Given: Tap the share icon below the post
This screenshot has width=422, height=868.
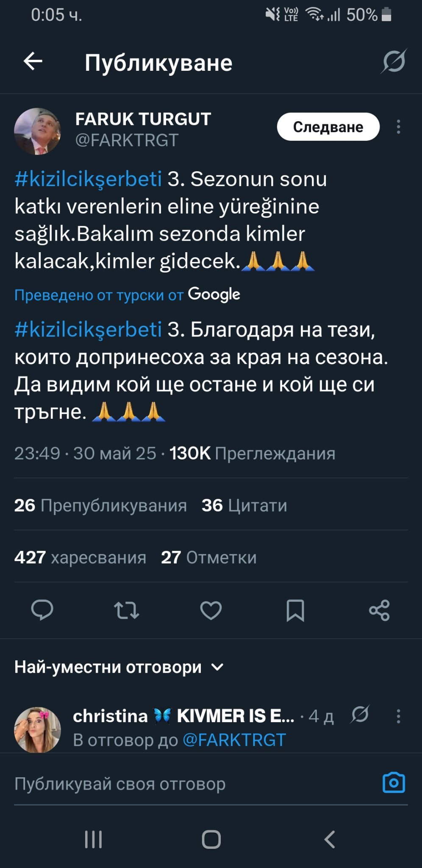Looking at the screenshot, I should [x=379, y=610].
